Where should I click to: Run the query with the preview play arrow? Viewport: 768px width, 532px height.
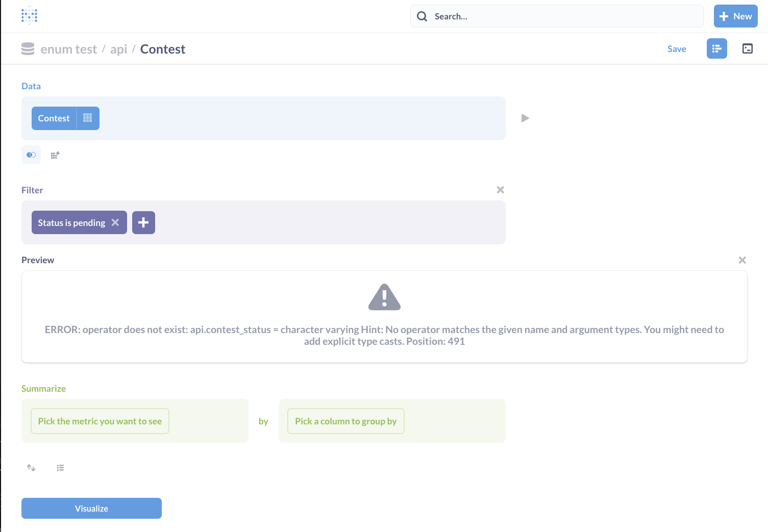coord(525,118)
